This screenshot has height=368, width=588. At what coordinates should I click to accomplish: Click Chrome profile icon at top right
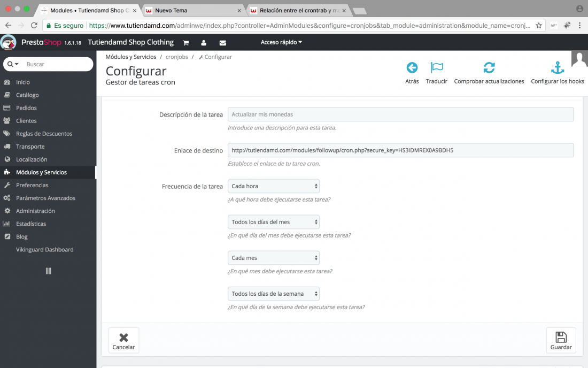click(x=580, y=9)
